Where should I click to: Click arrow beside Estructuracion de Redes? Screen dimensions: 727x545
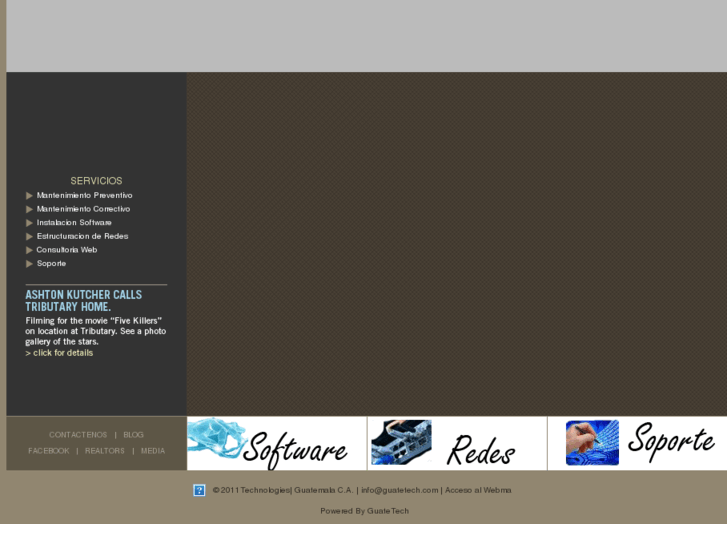[29, 236]
